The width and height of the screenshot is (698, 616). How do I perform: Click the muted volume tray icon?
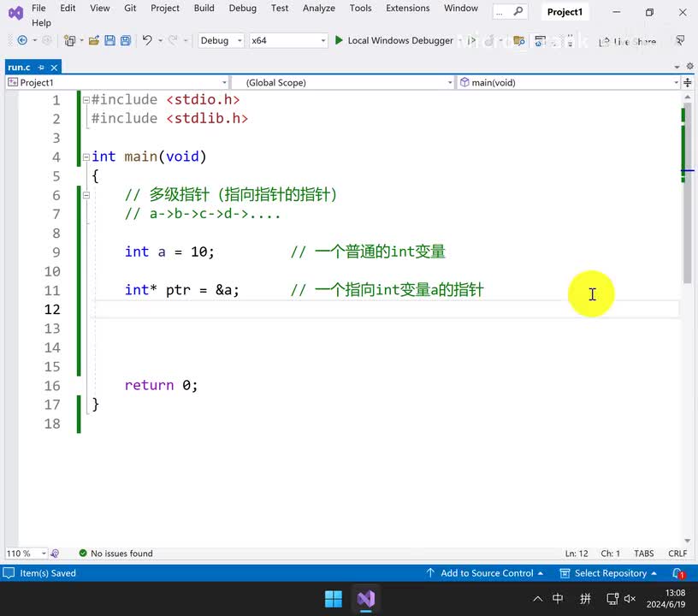(x=630, y=599)
